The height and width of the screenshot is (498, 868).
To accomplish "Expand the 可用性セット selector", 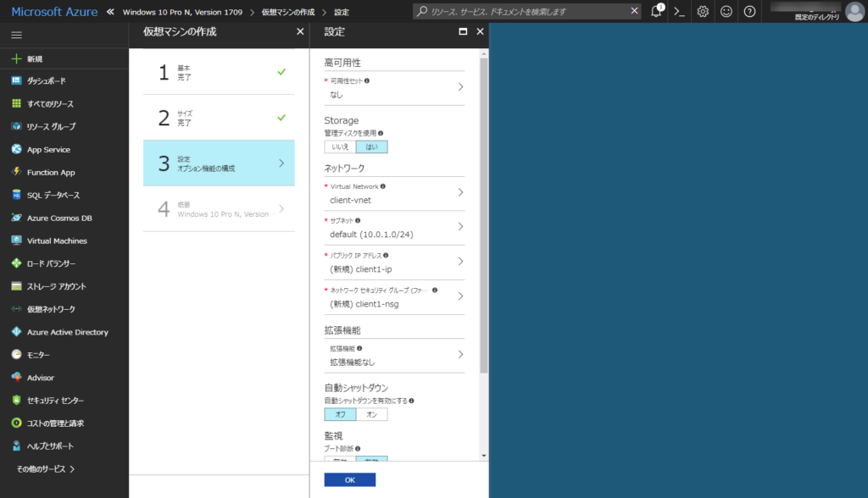I will click(x=394, y=88).
